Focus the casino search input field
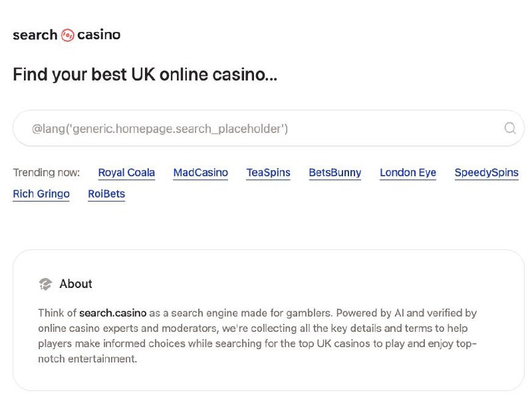532x419 pixels. click(x=266, y=128)
